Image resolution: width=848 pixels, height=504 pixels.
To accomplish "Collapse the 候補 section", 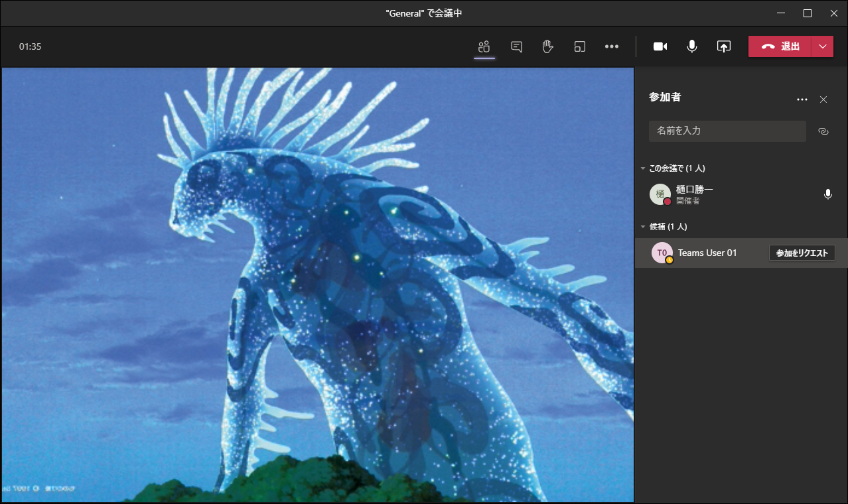I will click(x=643, y=227).
